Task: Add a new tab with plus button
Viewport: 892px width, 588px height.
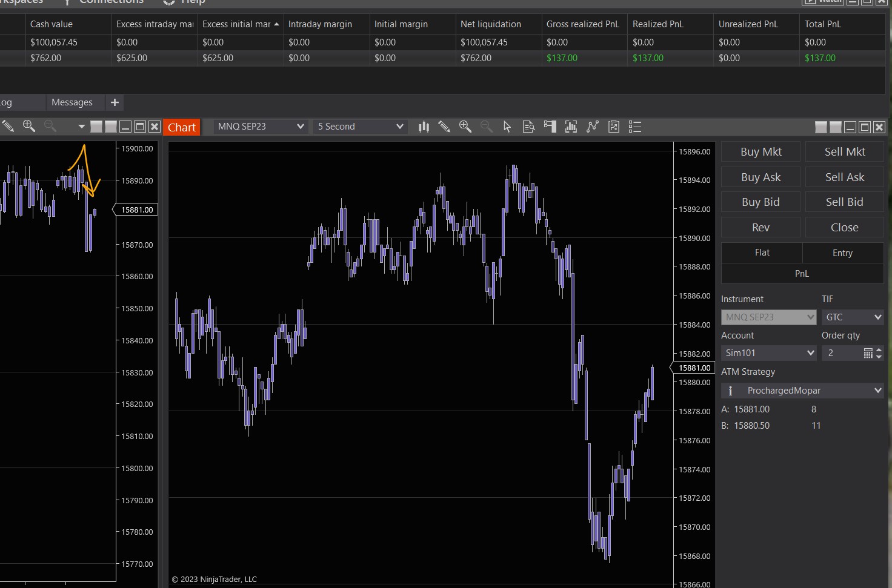Action: point(115,102)
